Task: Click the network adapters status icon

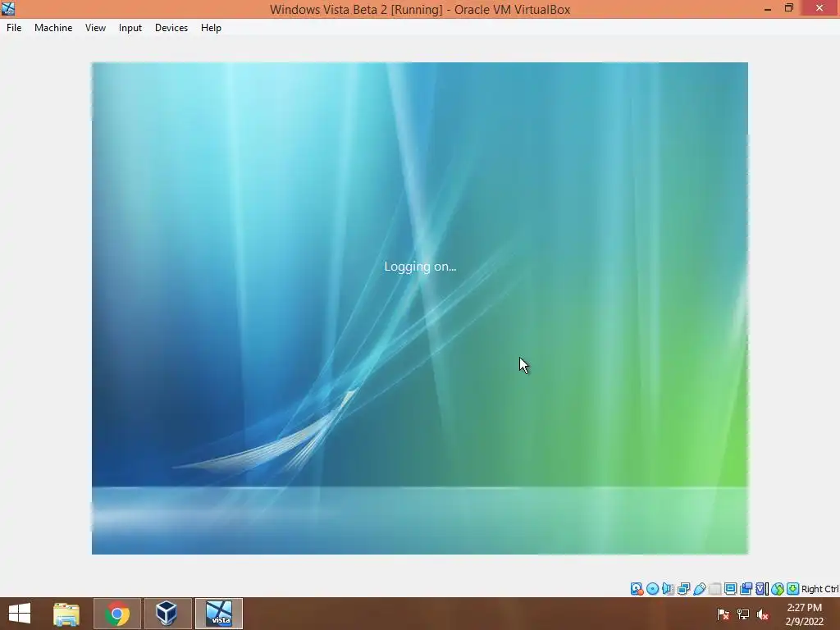Action: click(683, 589)
